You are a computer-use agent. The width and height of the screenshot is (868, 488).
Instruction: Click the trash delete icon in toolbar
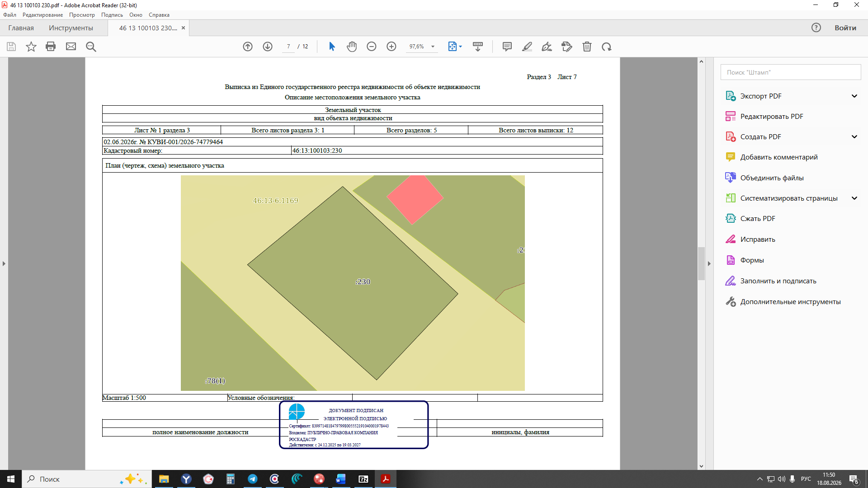pyautogui.click(x=587, y=47)
